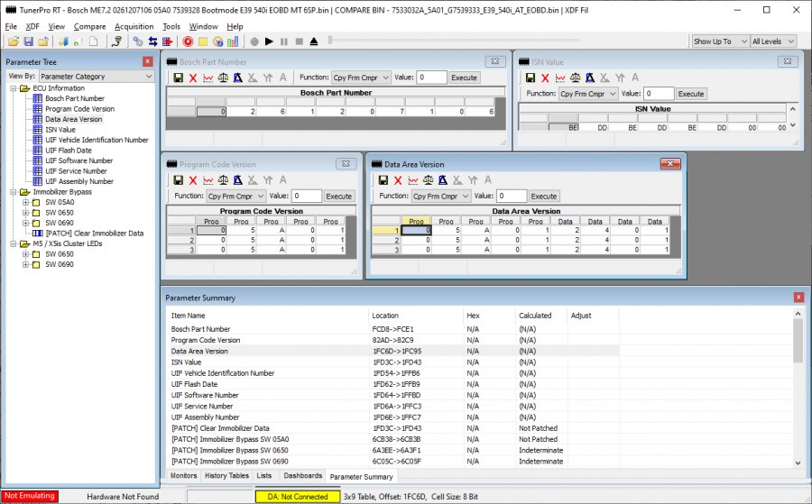Open a bin file with the folder toolbar icon
The height and width of the screenshot is (504, 812).
click(x=14, y=41)
